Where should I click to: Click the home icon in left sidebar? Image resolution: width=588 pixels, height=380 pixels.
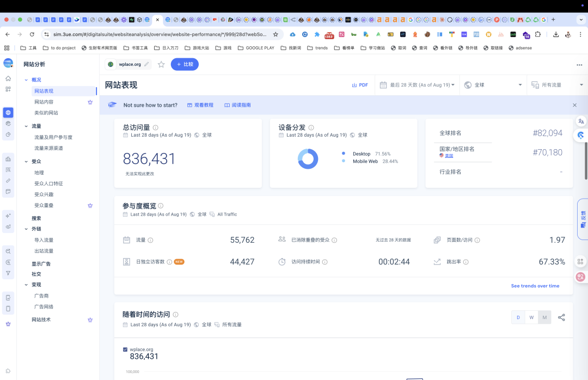[8, 78]
